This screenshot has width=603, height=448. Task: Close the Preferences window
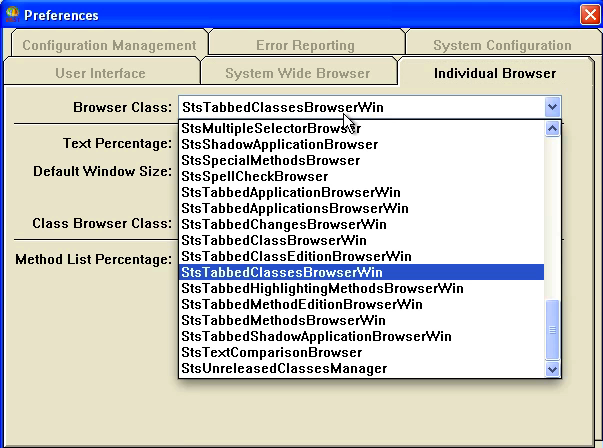click(x=590, y=15)
